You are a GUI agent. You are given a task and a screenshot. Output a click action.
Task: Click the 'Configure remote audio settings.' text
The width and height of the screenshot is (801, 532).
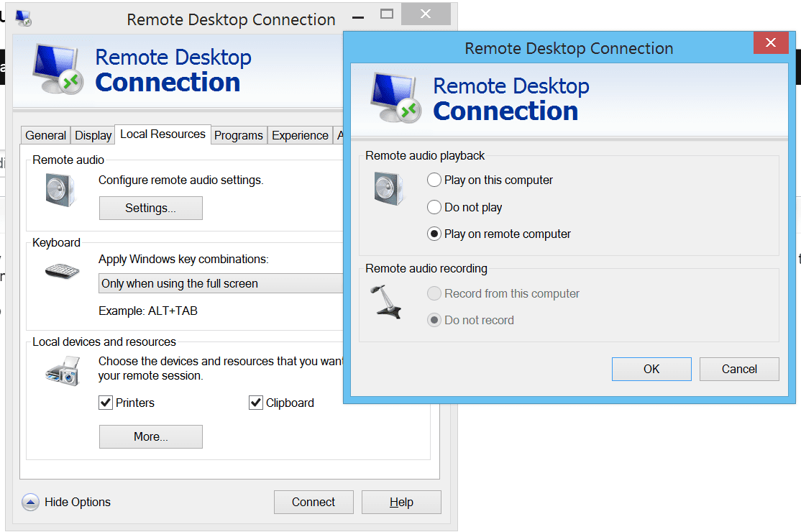pyautogui.click(x=181, y=180)
